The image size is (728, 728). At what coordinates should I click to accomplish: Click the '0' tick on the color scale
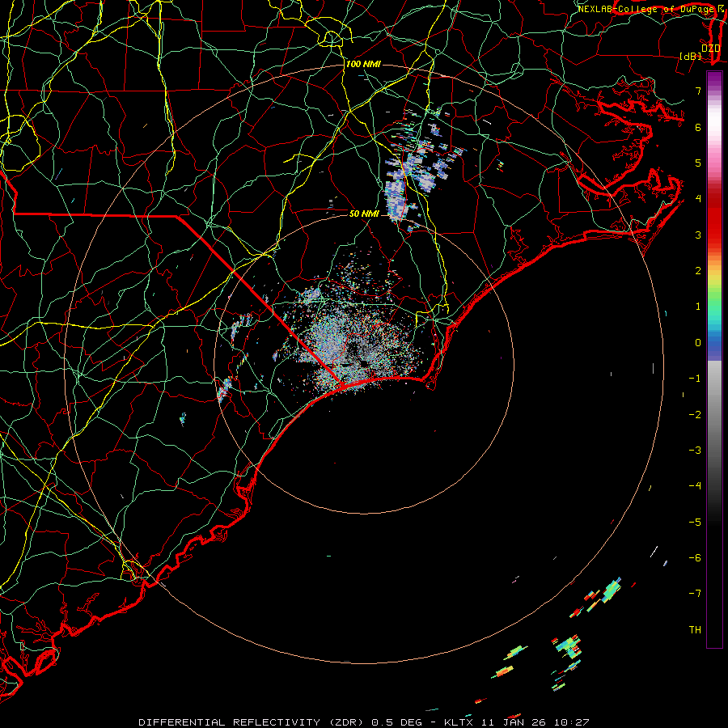tap(698, 343)
